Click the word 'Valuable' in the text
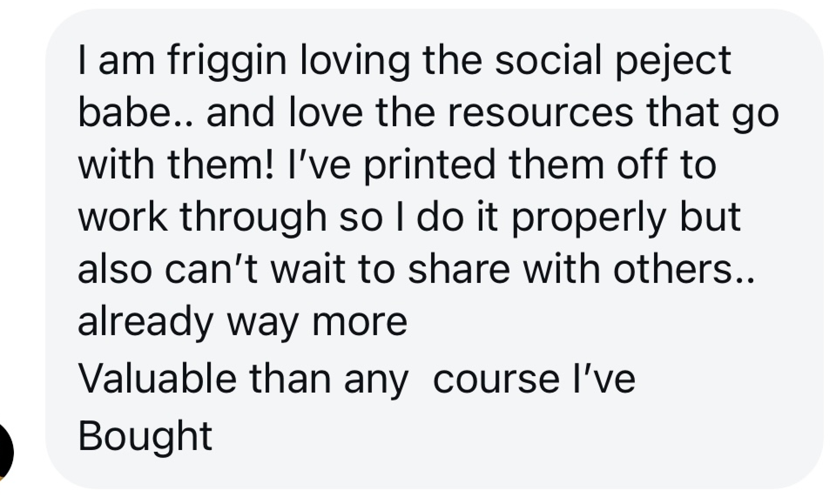 [157, 378]
